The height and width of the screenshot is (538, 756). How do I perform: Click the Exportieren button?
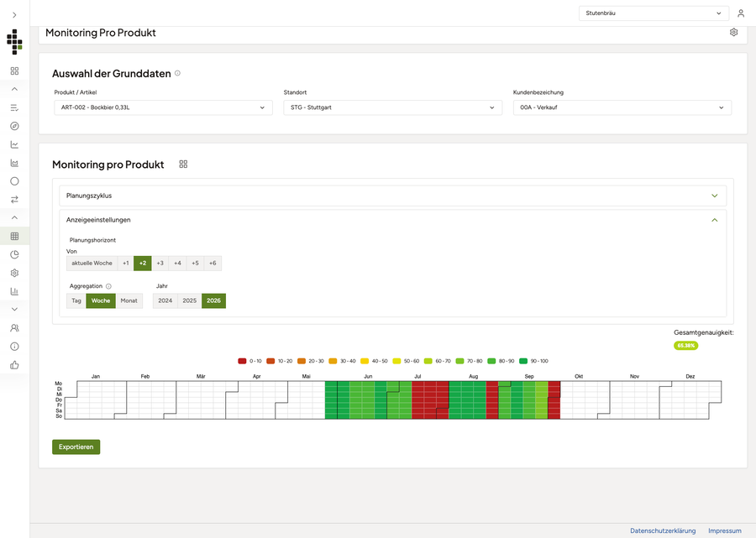[x=76, y=447]
